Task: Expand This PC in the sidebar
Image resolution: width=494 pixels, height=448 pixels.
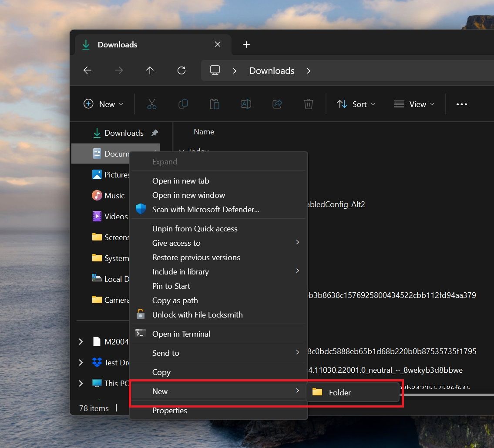Action: coord(80,383)
